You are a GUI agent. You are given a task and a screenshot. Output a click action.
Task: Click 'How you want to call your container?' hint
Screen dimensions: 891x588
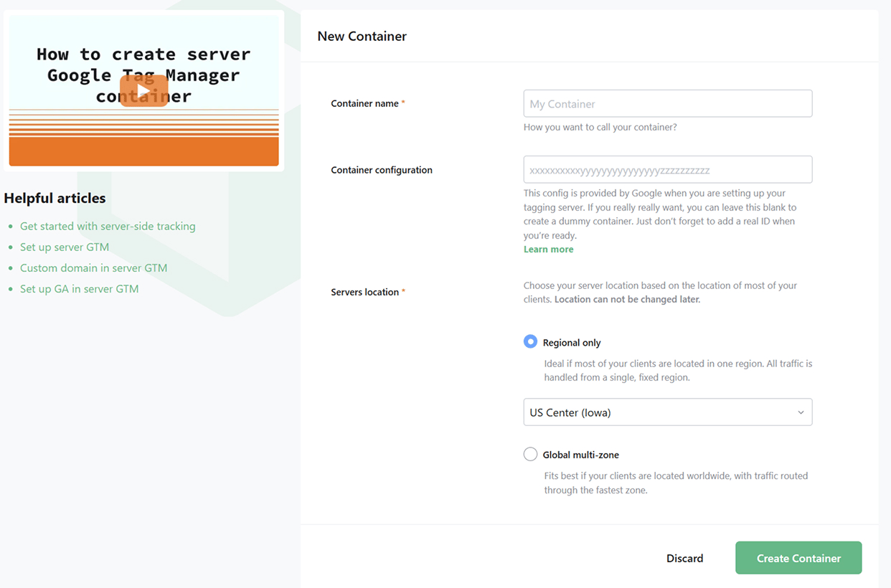tap(600, 127)
